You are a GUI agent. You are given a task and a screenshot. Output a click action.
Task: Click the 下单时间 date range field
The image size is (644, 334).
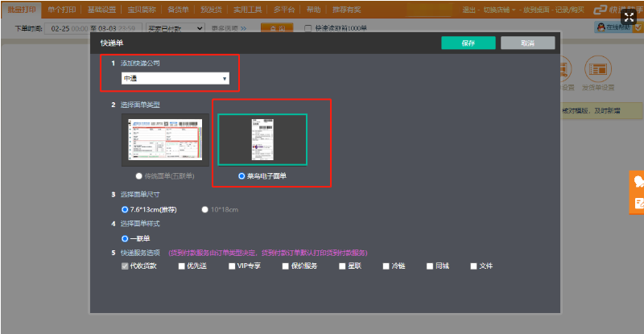[93, 28]
